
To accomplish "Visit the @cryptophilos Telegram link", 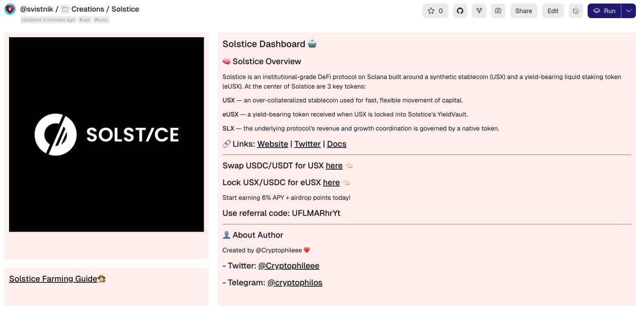I will coord(294,283).
